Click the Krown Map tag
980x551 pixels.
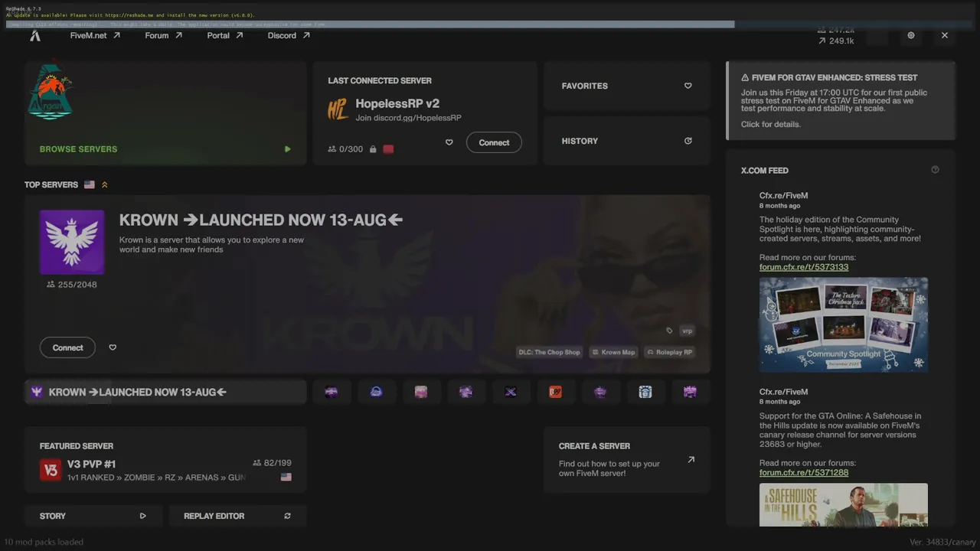[614, 352]
